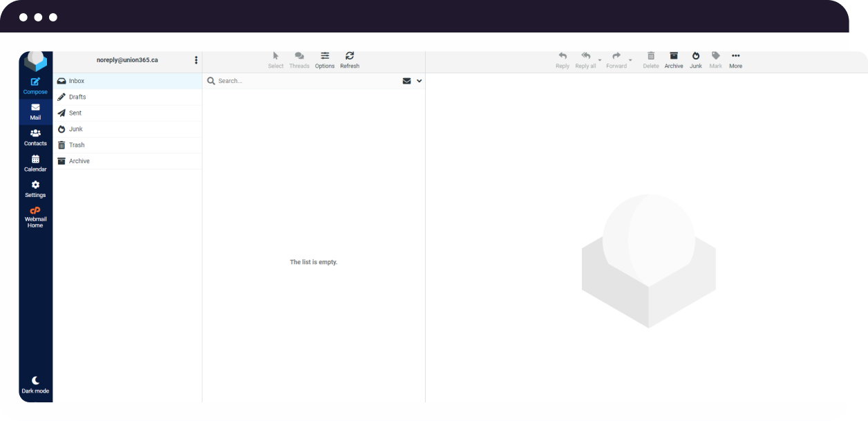This screenshot has width=868, height=421.
Task: Open account actions three-dot menu
Action: pos(196,60)
